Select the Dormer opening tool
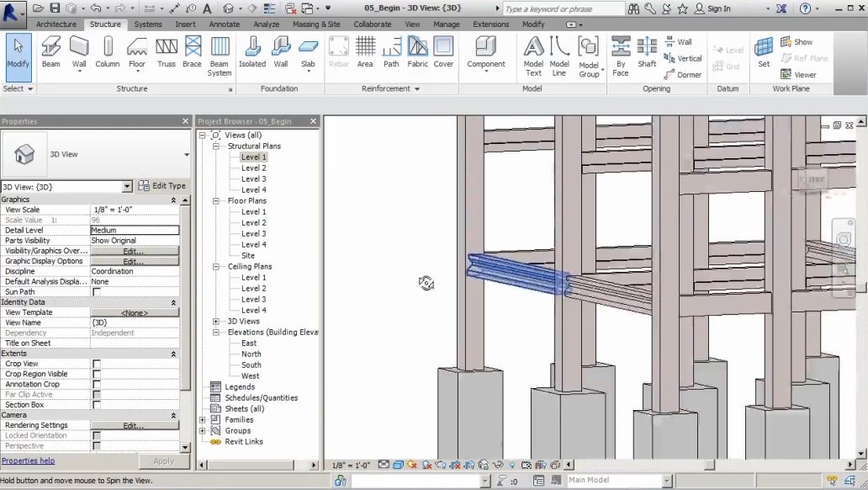 683,74
